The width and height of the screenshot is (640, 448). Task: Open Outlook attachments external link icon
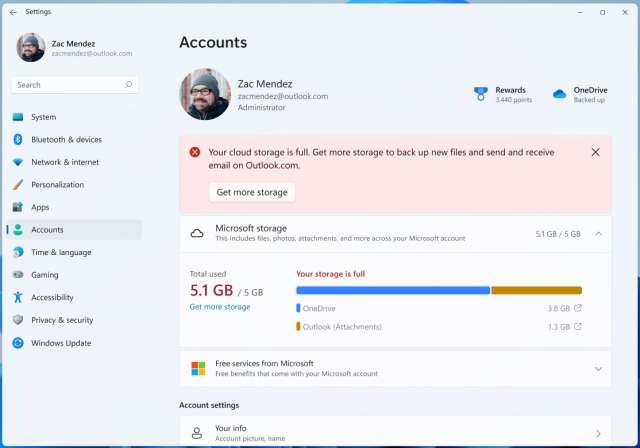pos(578,326)
